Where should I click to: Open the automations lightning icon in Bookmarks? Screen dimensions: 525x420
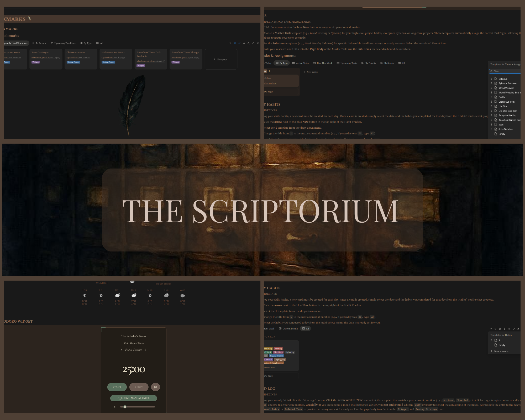click(x=244, y=43)
